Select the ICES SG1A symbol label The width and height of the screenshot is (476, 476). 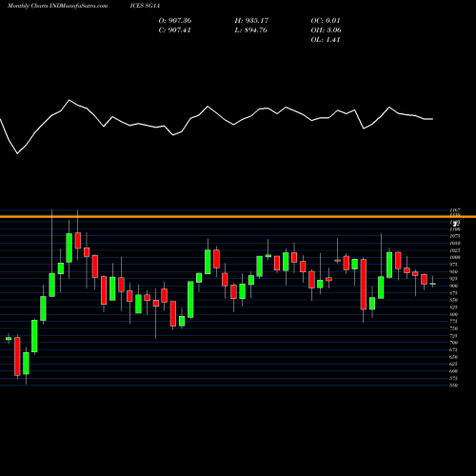[145, 6]
